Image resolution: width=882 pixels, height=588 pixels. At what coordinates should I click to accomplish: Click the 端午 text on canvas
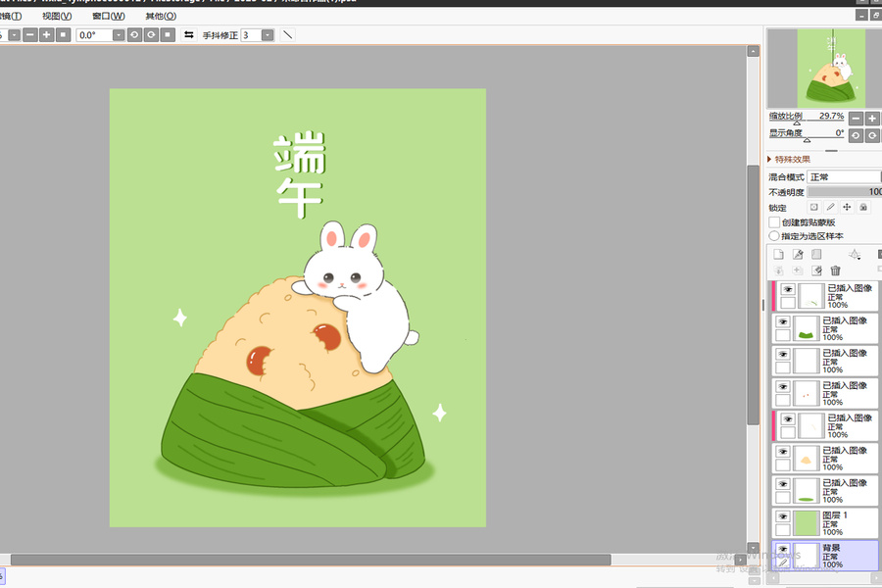[300, 175]
